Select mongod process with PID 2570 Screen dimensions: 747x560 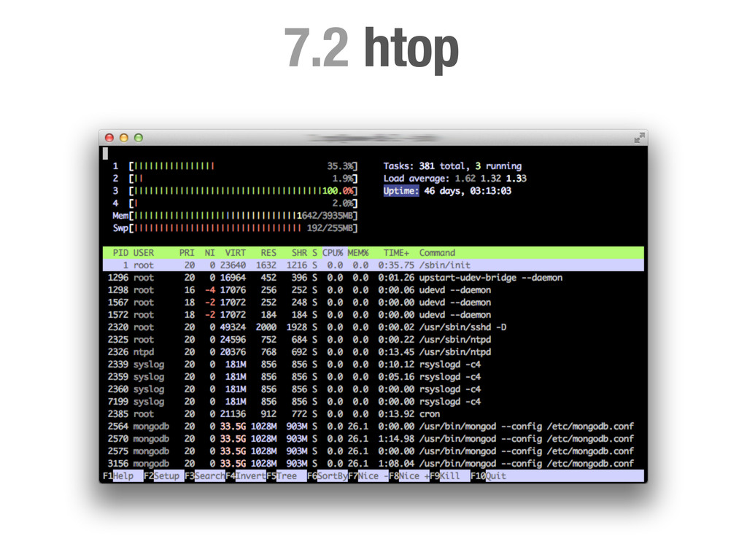point(373,438)
